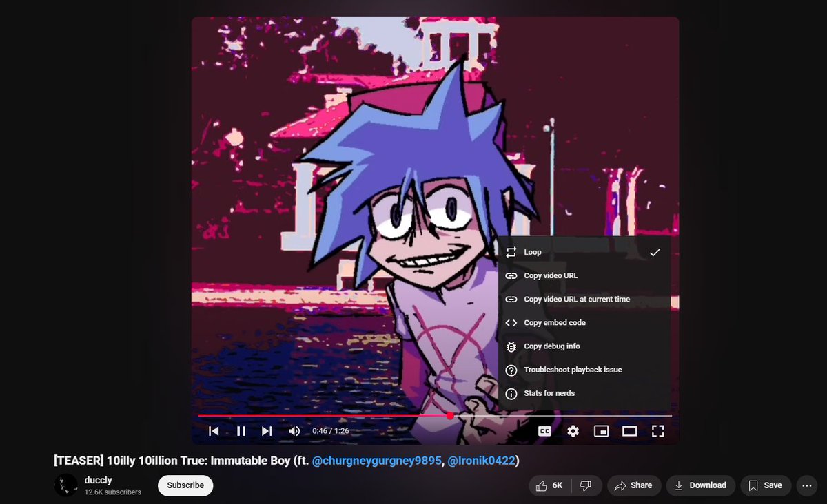Skip to the next video
Screen dimensions: 827x504
[x=267, y=431]
